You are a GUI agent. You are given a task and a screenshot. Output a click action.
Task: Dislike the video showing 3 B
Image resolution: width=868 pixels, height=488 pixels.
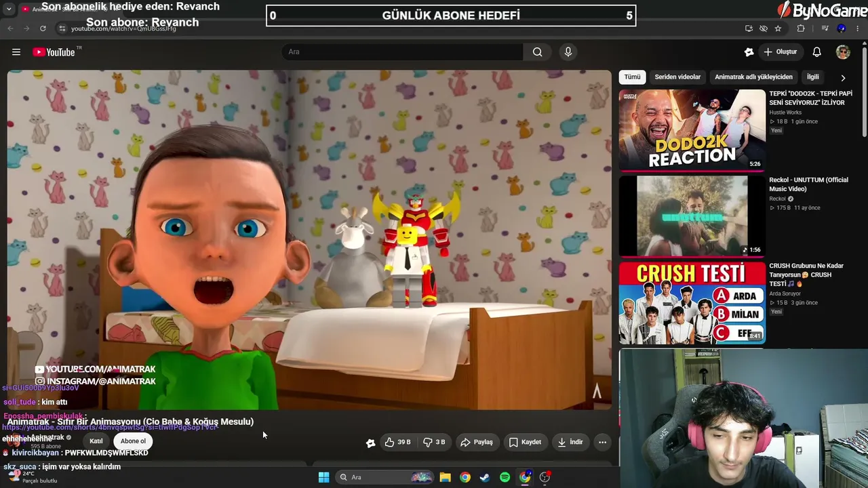pos(434,442)
